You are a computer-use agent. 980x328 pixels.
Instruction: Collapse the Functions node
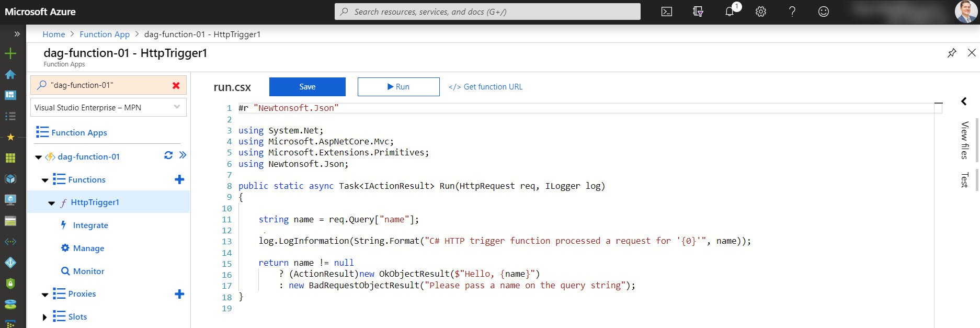click(45, 180)
